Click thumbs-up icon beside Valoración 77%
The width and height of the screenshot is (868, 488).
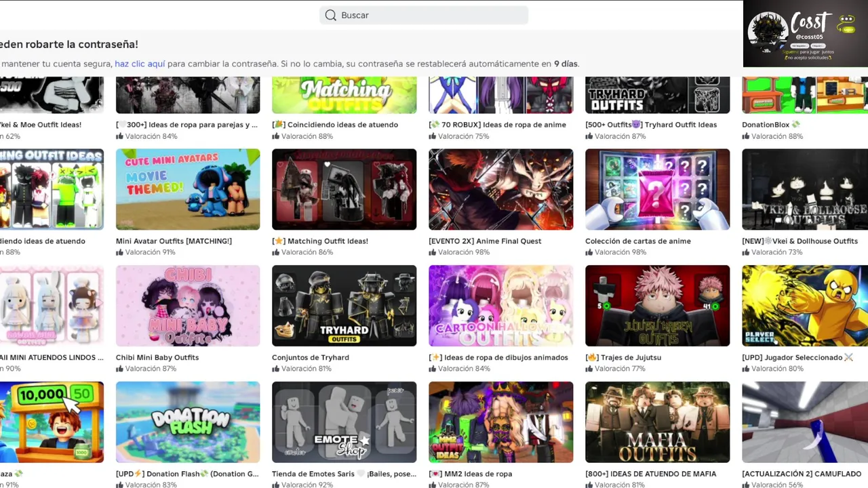[589, 369]
